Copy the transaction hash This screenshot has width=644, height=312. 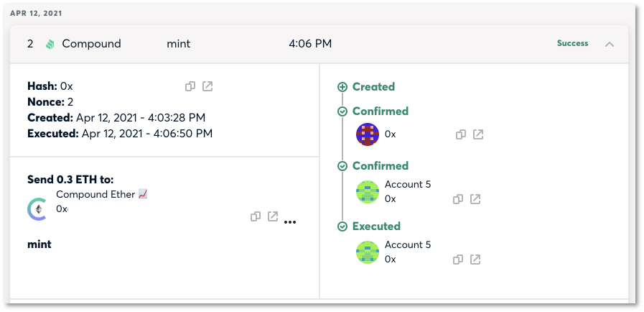[190, 86]
